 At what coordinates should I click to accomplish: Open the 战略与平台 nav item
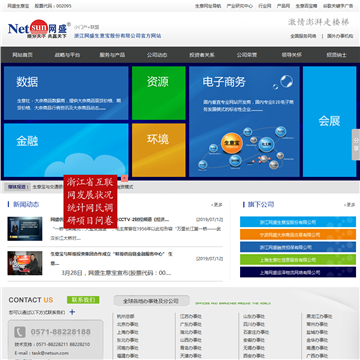(68, 55)
